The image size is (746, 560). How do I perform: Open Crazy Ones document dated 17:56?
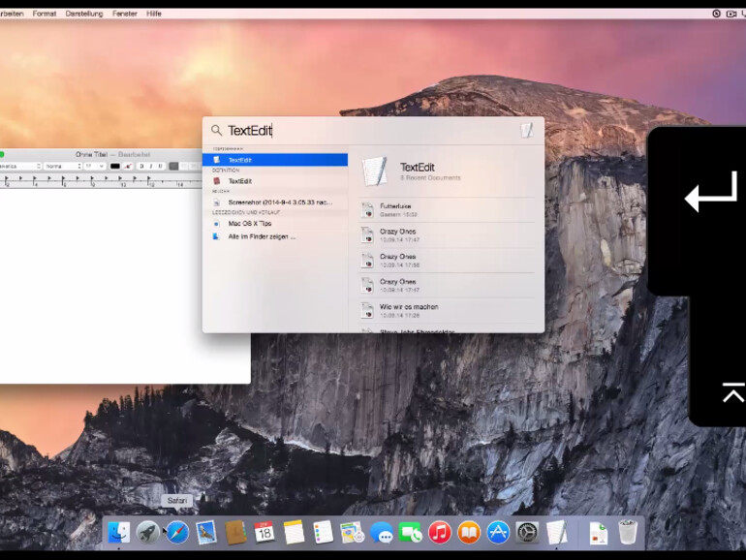(x=447, y=261)
